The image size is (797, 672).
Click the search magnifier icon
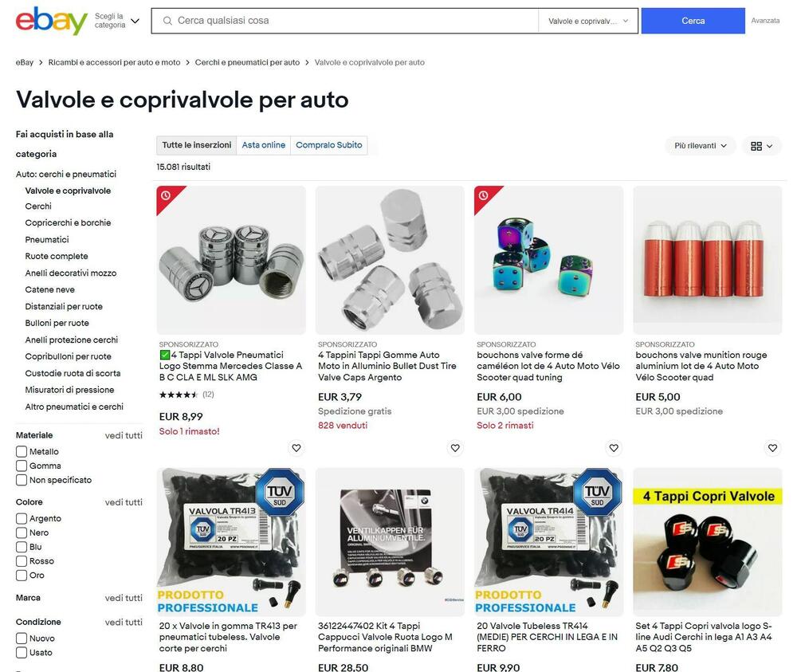click(x=167, y=21)
